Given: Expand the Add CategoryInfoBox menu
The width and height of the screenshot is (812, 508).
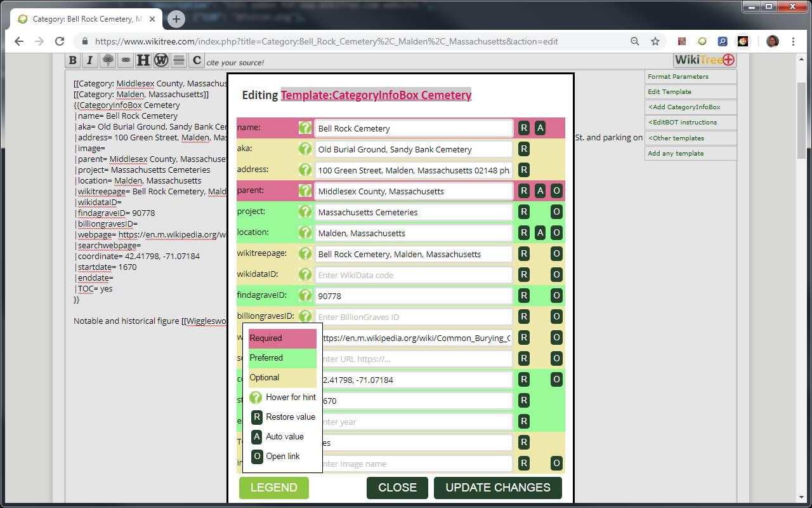Looking at the screenshot, I should point(690,107).
